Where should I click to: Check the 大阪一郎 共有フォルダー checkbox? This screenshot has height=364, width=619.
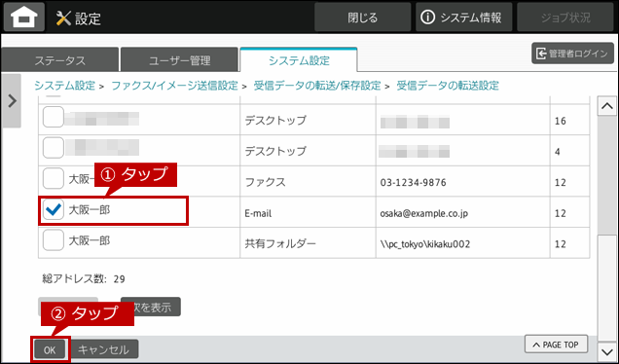coord(54,240)
